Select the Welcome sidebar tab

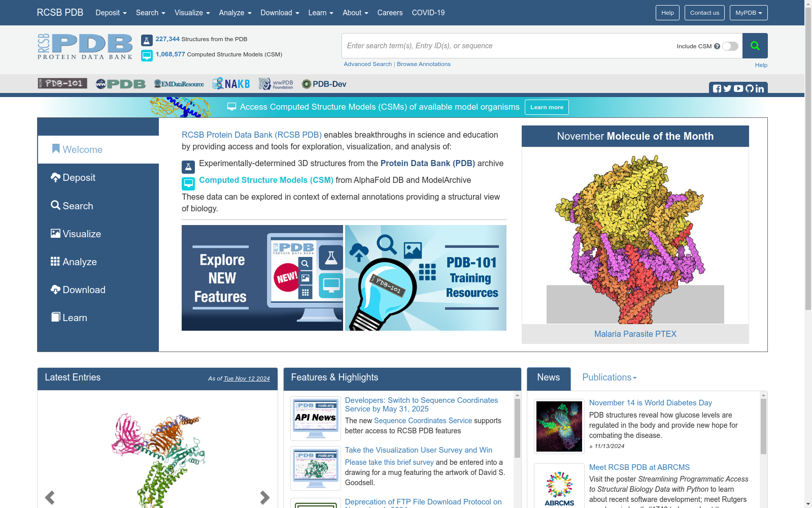tap(98, 149)
